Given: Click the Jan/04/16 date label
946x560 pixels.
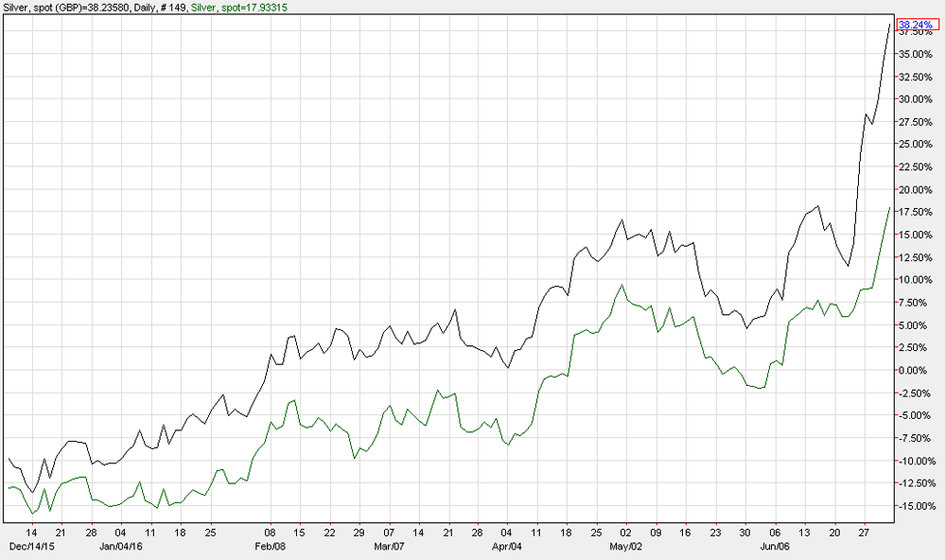Looking at the screenshot, I should tap(121, 547).
